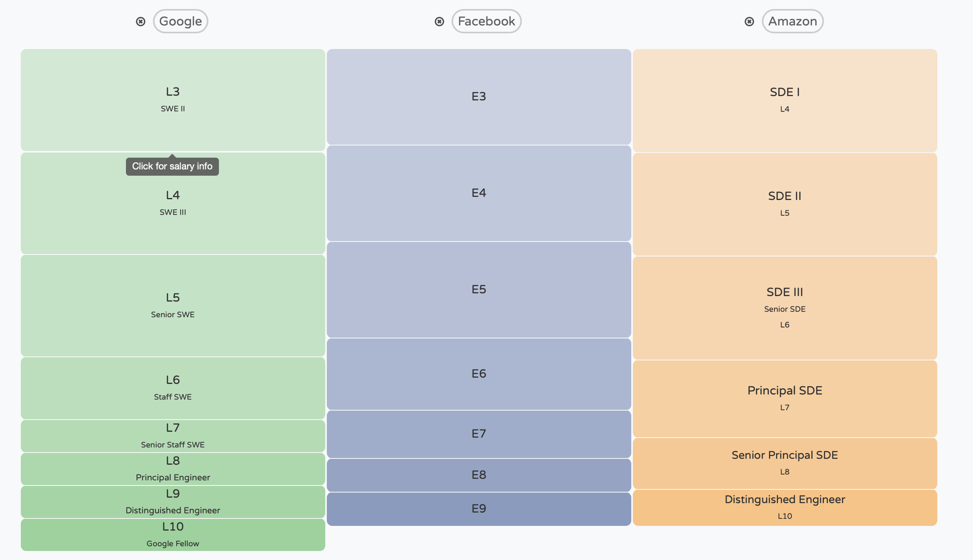Open the Facebook E5 level block
This screenshot has width=973, height=560.
click(x=479, y=289)
